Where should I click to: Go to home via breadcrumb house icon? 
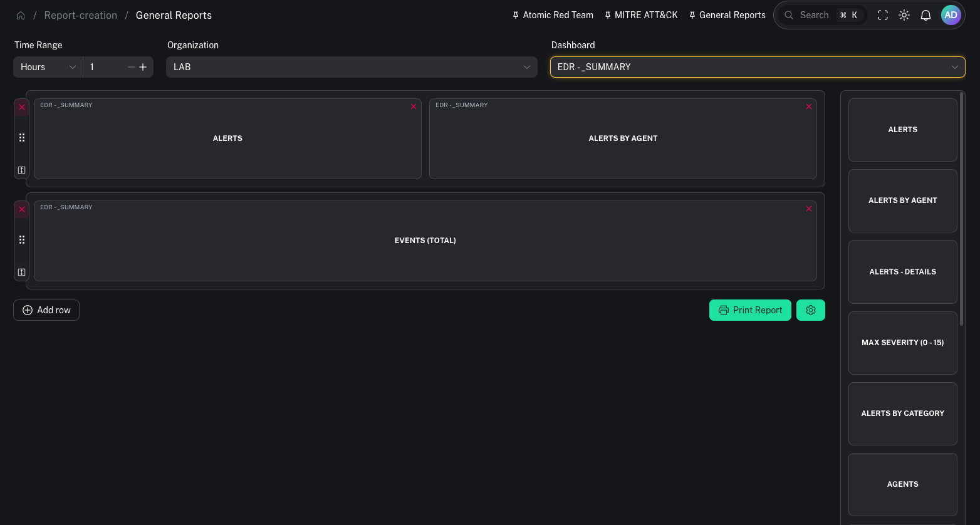coord(21,16)
